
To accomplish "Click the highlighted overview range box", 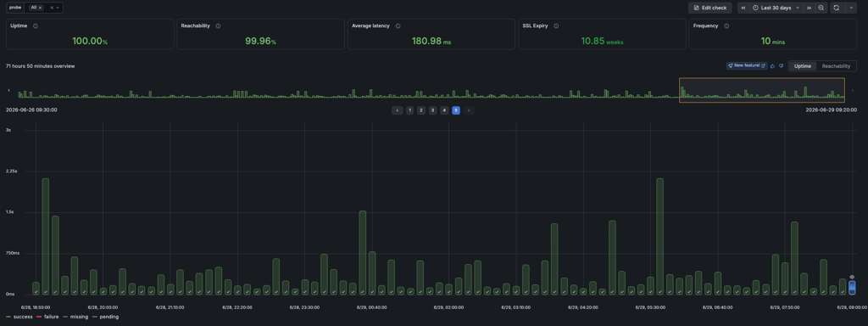I will (762, 90).
